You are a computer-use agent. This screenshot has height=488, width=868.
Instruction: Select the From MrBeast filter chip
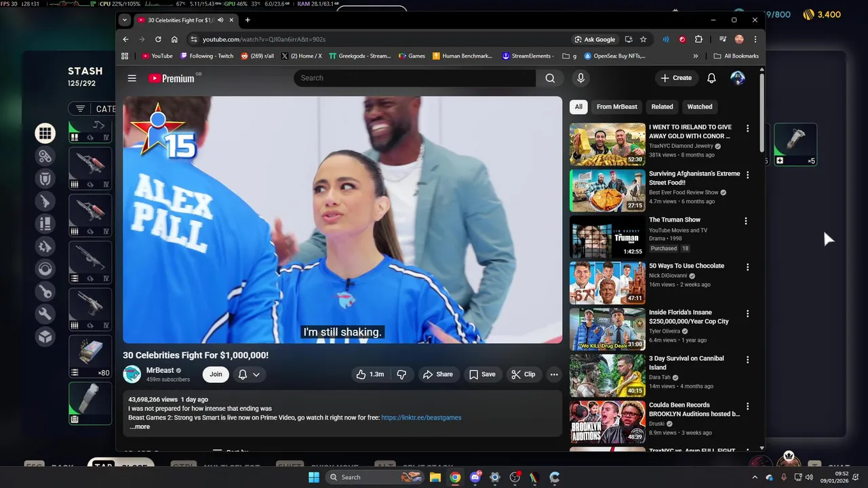(617, 106)
